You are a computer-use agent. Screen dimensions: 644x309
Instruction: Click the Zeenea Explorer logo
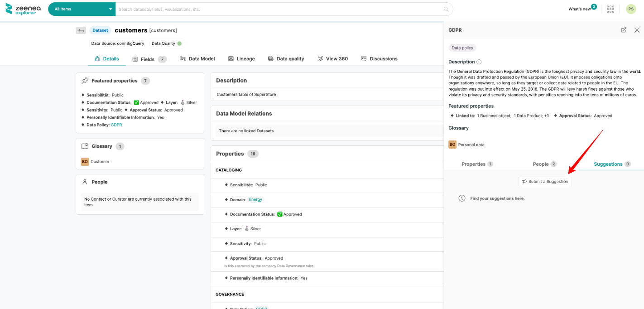tap(22, 9)
